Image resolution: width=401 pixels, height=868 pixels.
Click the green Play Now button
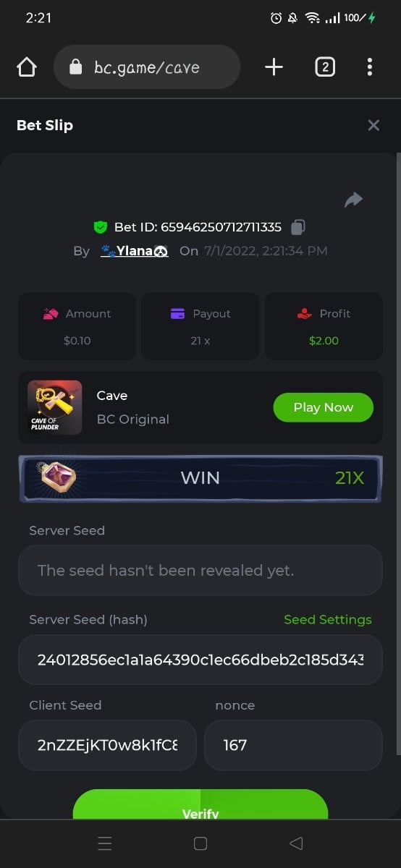coord(323,407)
